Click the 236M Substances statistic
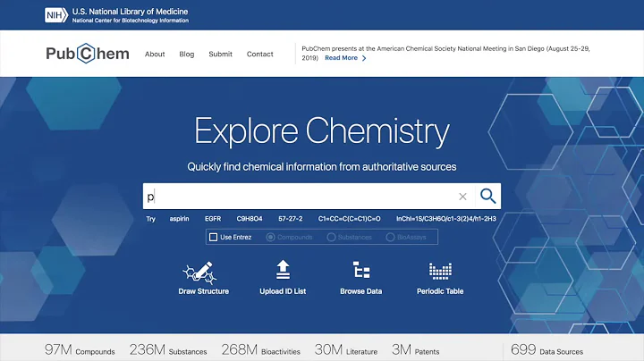644x361 pixels. click(x=168, y=350)
